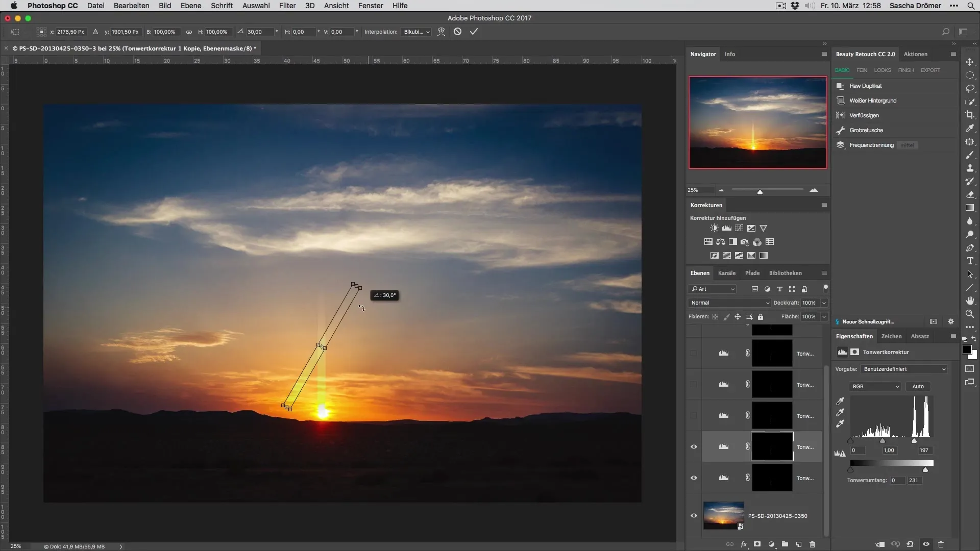The image size is (980, 551).
Task: Switch to the Pfade tab
Action: coord(752,273)
